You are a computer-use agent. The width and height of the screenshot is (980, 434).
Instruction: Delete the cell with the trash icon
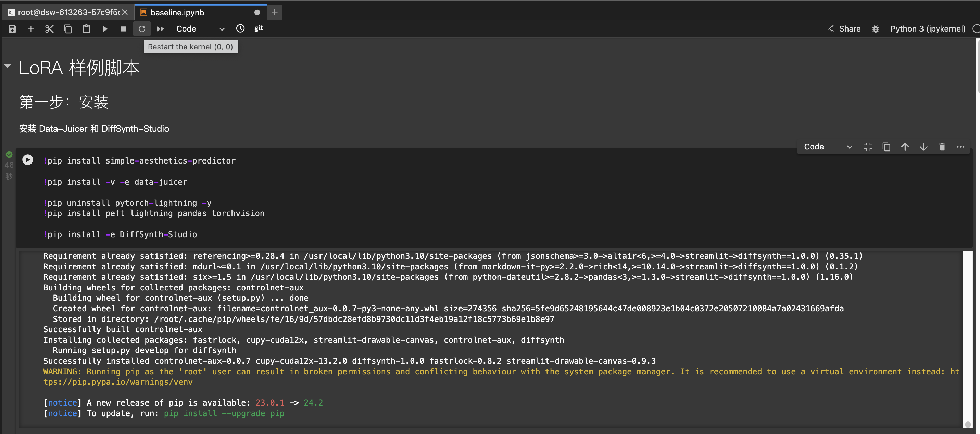[x=942, y=147]
